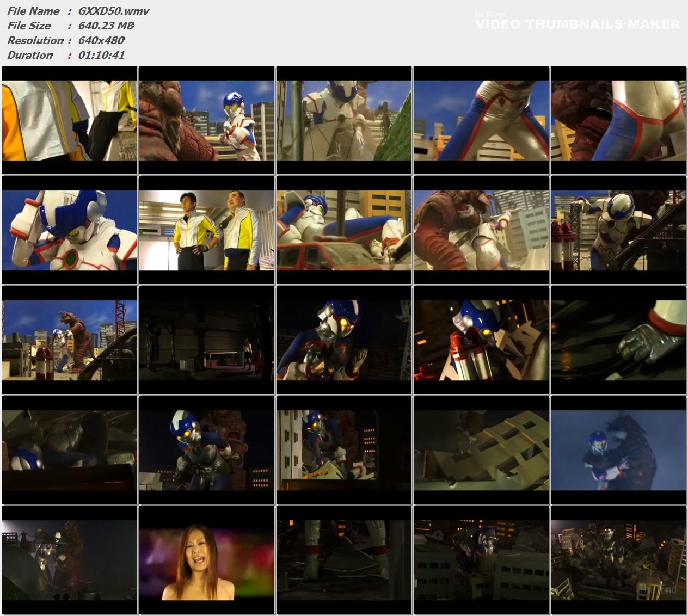This screenshot has height=616, width=688.
Task: Open dark warehouse thumbnail with woman standing
Action: (x=207, y=340)
